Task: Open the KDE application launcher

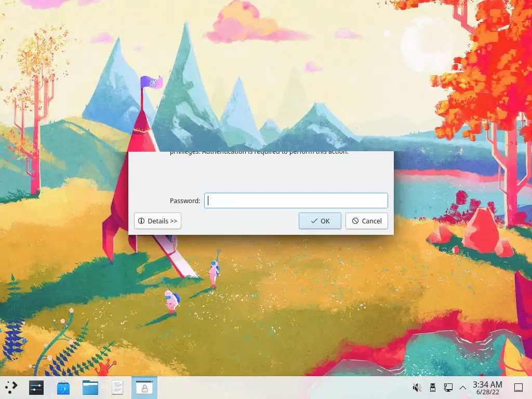Action: coord(11,388)
